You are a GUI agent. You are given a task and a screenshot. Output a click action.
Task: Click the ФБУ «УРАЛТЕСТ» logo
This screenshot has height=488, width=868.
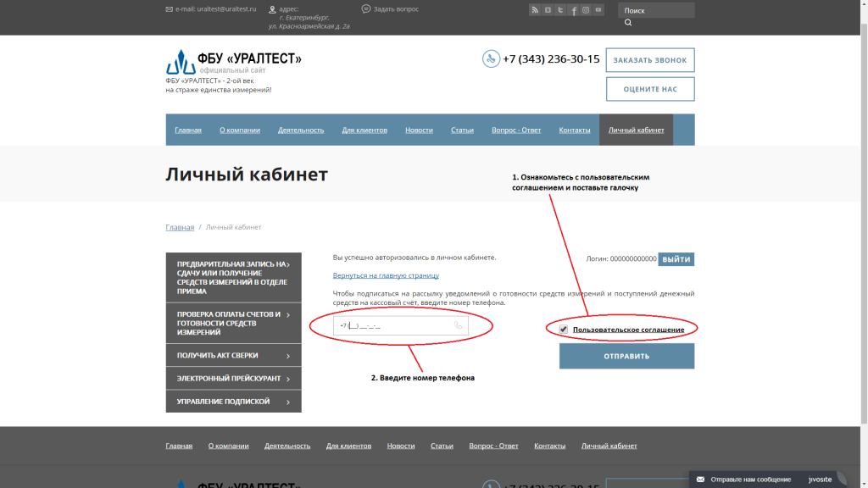(234, 62)
